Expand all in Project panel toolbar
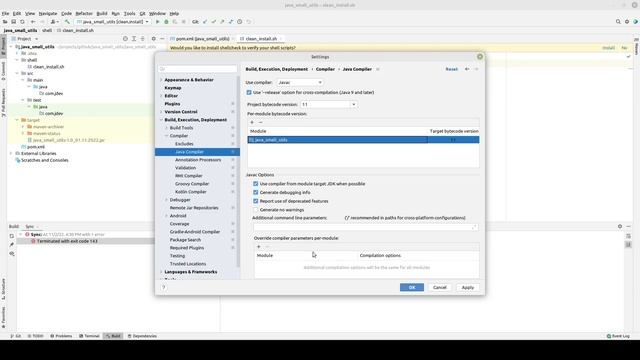Image resolution: width=640 pixels, height=360 pixels. (x=134, y=39)
